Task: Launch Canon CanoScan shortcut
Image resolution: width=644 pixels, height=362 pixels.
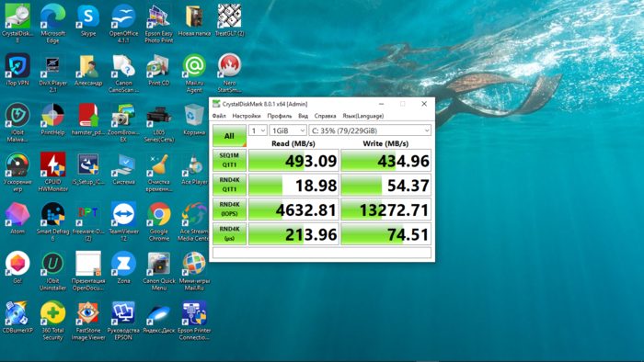Action: 123,73
